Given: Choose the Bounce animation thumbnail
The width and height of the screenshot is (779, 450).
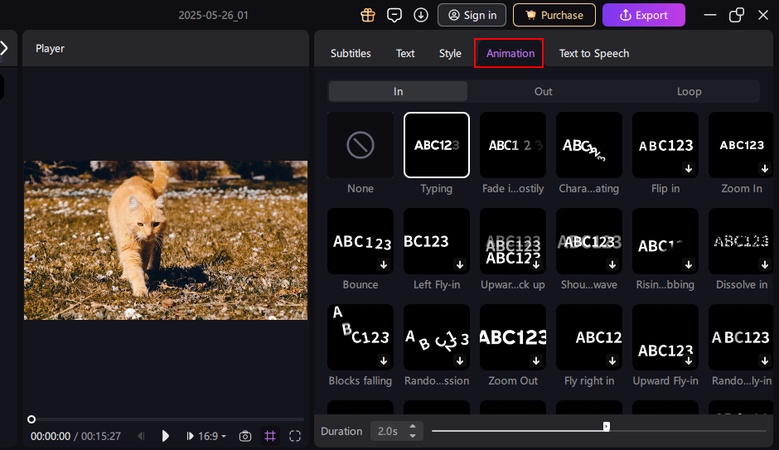Looking at the screenshot, I should 360,241.
